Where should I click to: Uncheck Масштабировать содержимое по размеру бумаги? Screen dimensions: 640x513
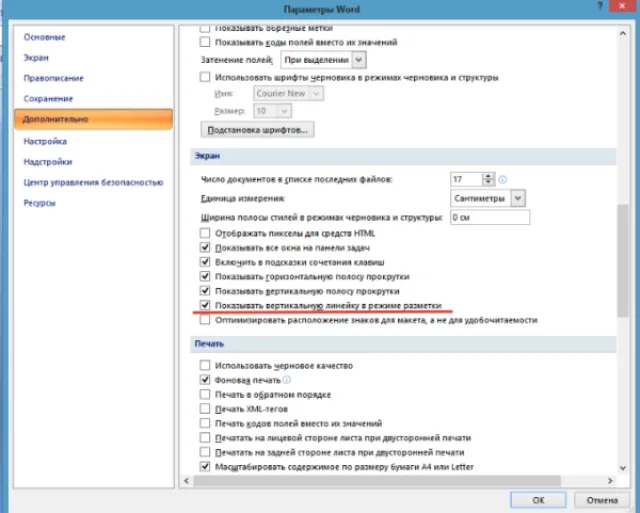205,466
